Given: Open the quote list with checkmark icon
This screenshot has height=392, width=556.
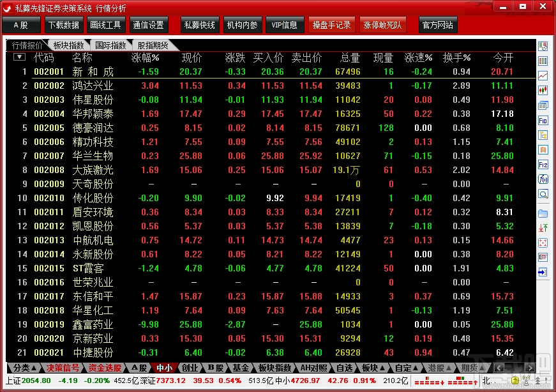Looking at the screenshot, I should tap(543, 46).
